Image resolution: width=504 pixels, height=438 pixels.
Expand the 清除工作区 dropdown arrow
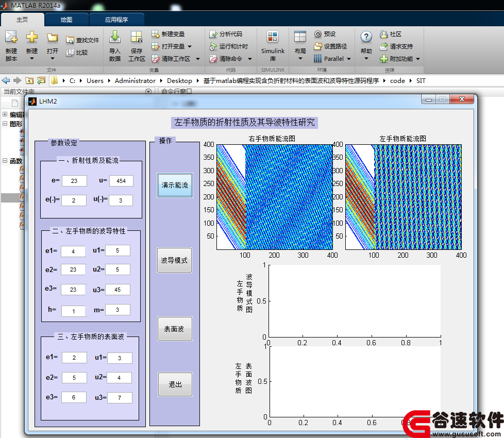click(198, 59)
